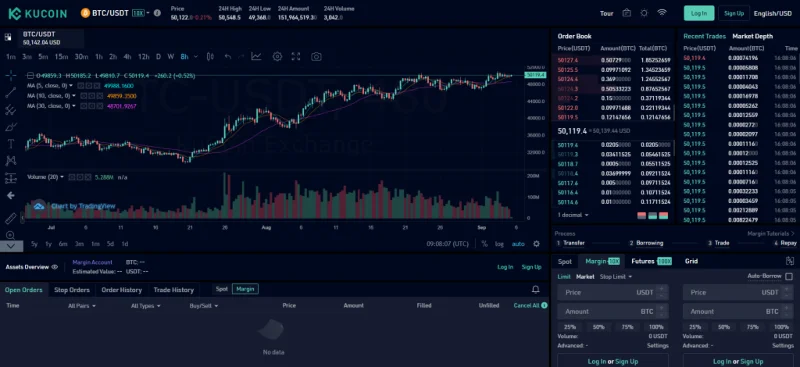Select the trend line drawing tool

(x=10, y=92)
